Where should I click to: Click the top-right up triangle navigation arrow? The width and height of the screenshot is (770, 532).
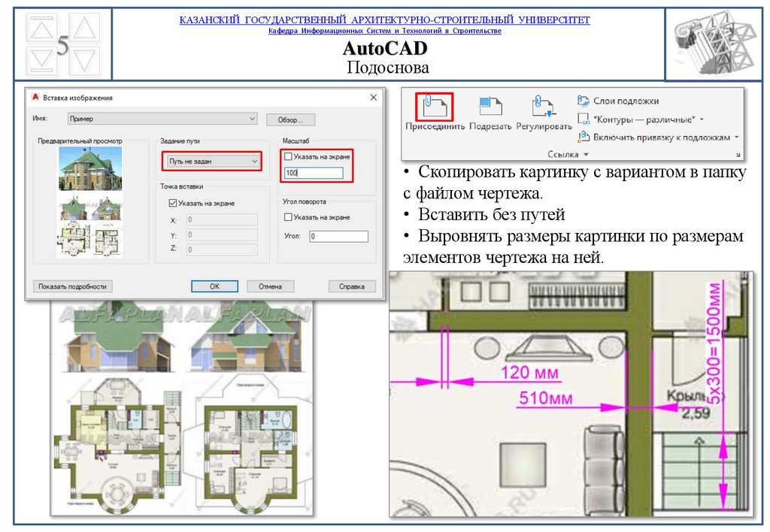pyautogui.click(x=84, y=28)
